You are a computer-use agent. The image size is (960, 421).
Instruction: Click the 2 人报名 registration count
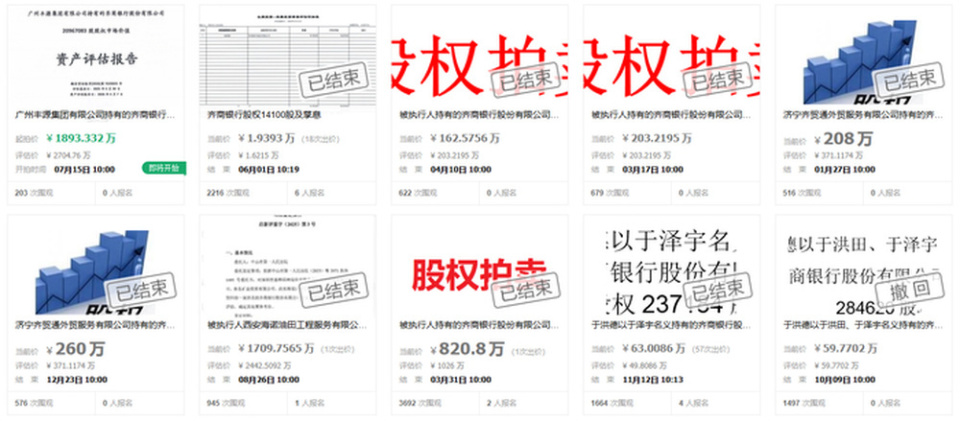point(502,403)
